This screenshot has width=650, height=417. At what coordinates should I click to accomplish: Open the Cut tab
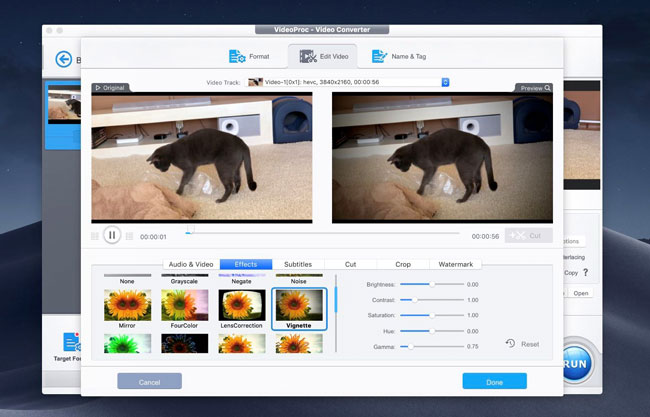(x=350, y=264)
